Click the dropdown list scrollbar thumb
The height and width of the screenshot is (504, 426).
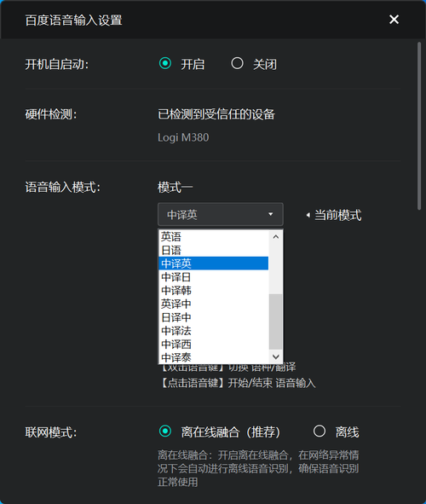pyautogui.click(x=276, y=322)
